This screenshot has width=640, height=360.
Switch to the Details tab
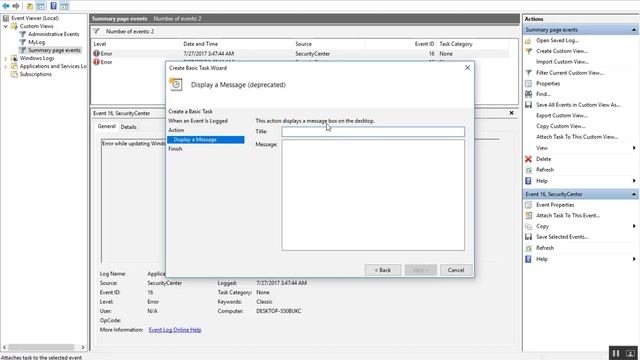click(x=128, y=127)
